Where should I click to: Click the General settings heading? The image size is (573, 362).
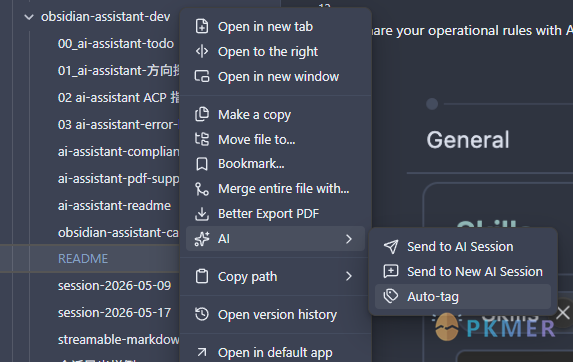(468, 140)
